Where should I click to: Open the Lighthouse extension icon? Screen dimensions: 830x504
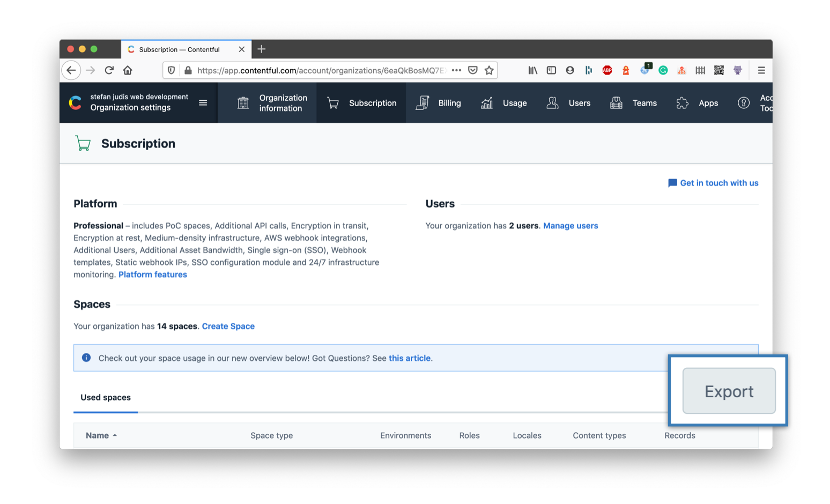[x=626, y=70]
